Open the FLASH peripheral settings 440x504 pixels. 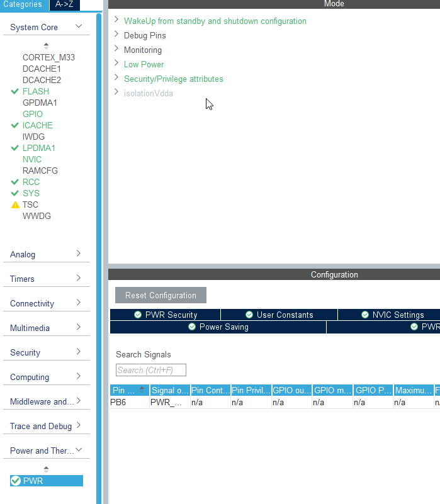pyautogui.click(x=36, y=91)
